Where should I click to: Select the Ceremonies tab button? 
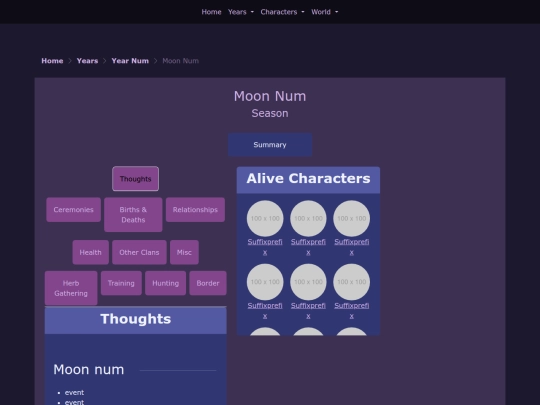coord(73,210)
